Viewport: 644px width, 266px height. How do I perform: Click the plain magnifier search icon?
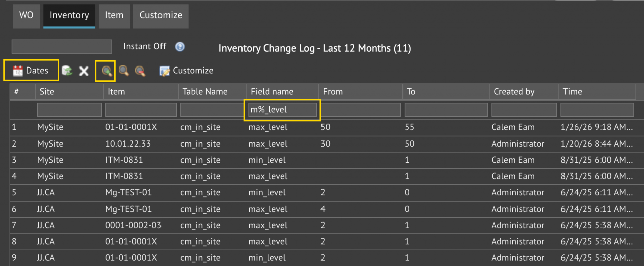click(124, 71)
